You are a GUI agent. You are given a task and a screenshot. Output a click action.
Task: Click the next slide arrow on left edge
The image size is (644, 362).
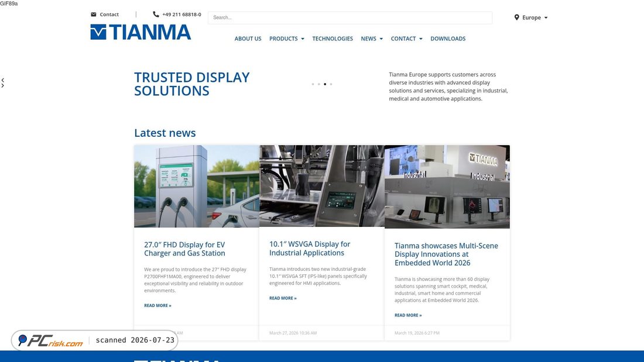tap(3, 85)
